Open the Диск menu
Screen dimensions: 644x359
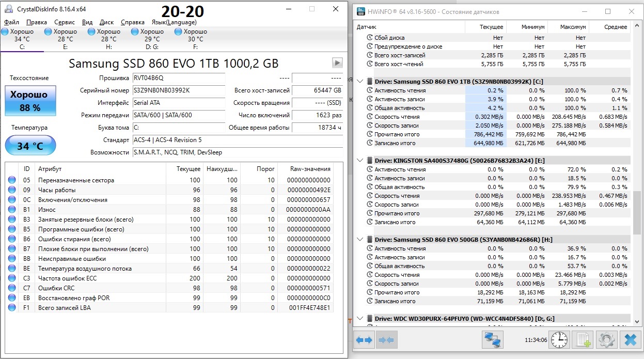(x=106, y=22)
